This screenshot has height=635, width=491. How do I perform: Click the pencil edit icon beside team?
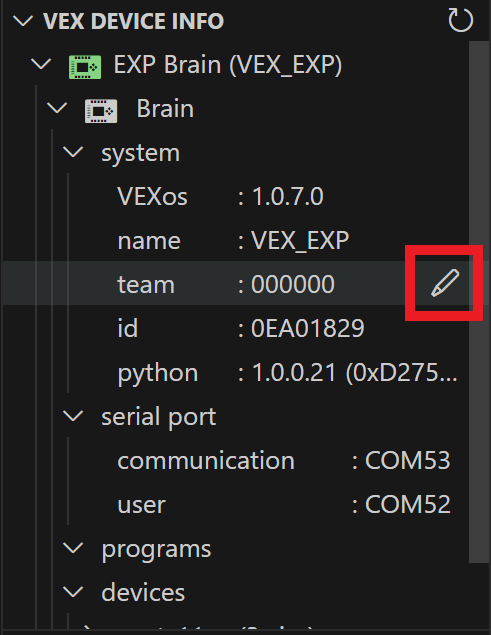(x=445, y=283)
